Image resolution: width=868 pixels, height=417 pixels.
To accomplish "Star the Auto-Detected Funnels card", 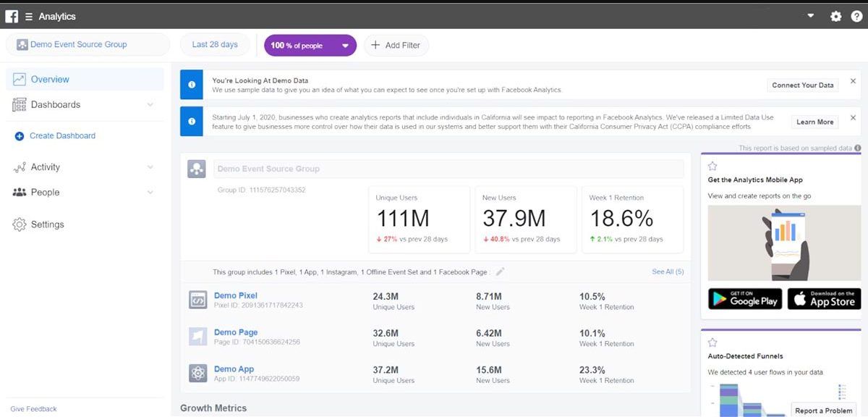I will (712, 342).
